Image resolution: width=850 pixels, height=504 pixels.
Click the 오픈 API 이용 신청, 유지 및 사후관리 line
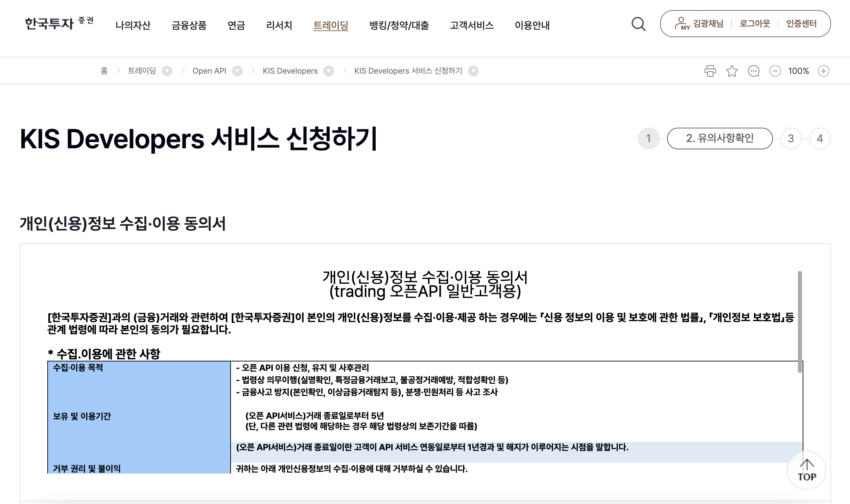pyautogui.click(x=302, y=368)
